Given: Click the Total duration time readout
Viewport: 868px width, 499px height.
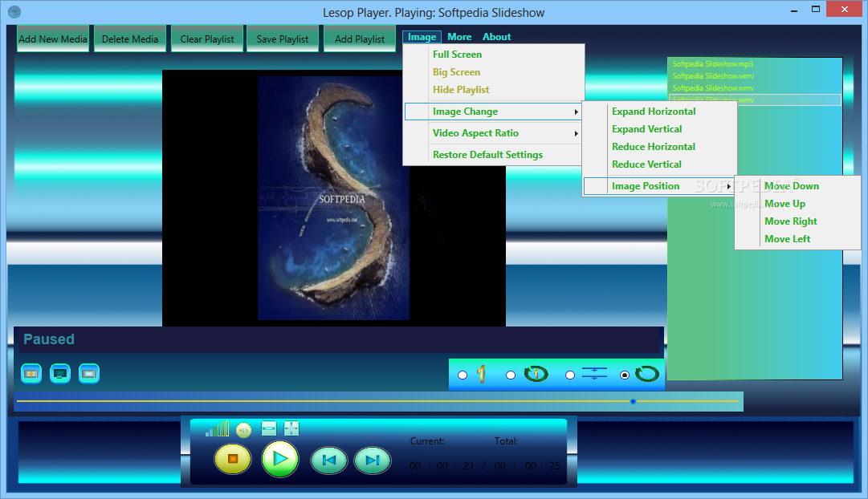Looking at the screenshot, I should 527,466.
